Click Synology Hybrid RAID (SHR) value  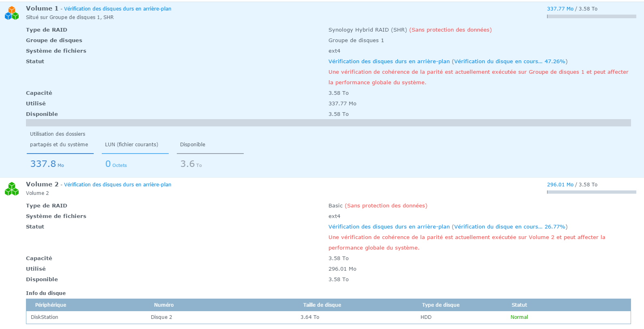tap(368, 30)
